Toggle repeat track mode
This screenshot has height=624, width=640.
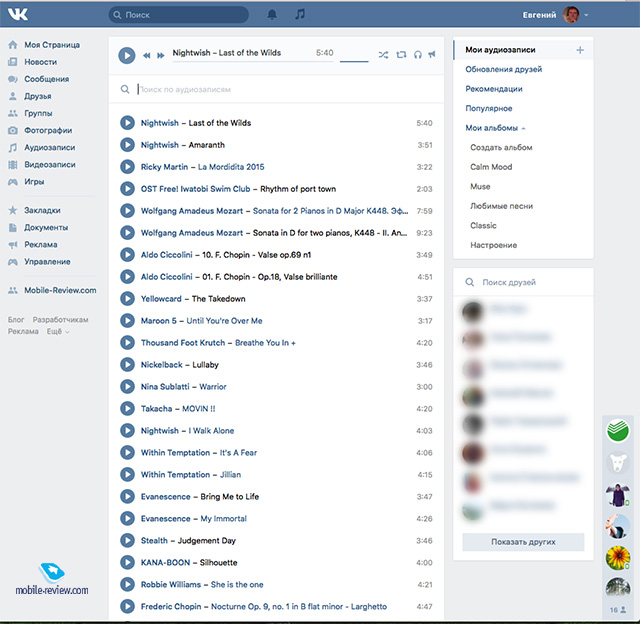(401, 55)
